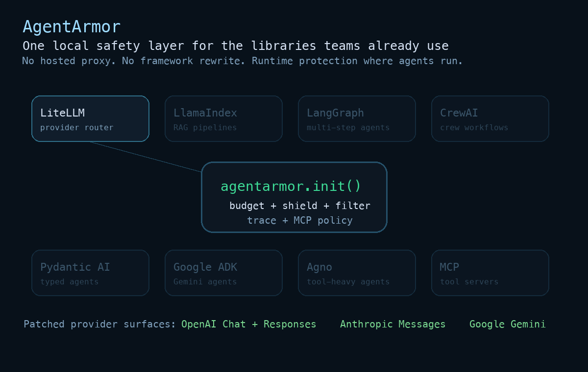Screen dimensions: 588x372
Task: Select the CrewAI crew workflows card
Action: point(490,119)
